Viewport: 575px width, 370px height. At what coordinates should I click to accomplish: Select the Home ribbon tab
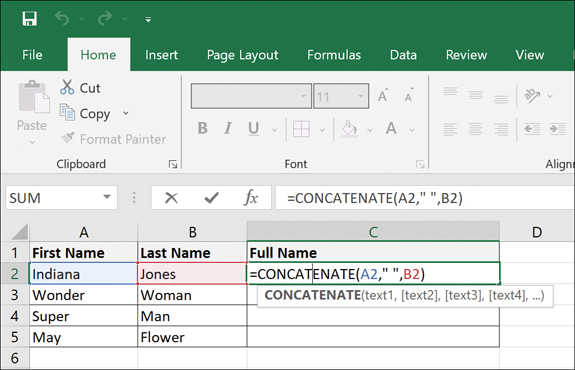pos(98,55)
